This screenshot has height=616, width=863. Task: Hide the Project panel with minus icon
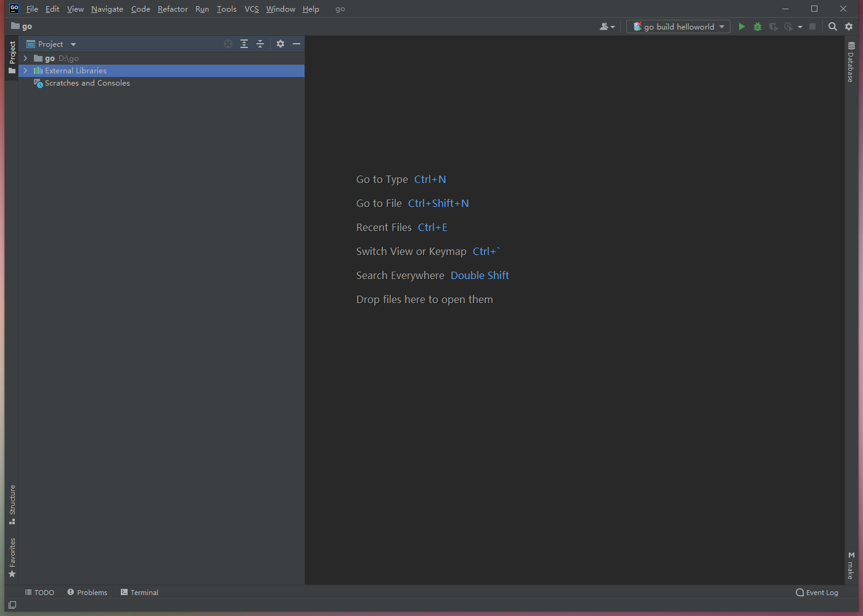(297, 44)
